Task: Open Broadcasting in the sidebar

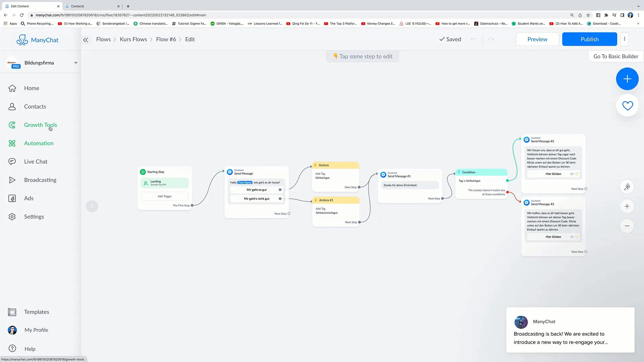Action: pyautogui.click(x=40, y=180)
